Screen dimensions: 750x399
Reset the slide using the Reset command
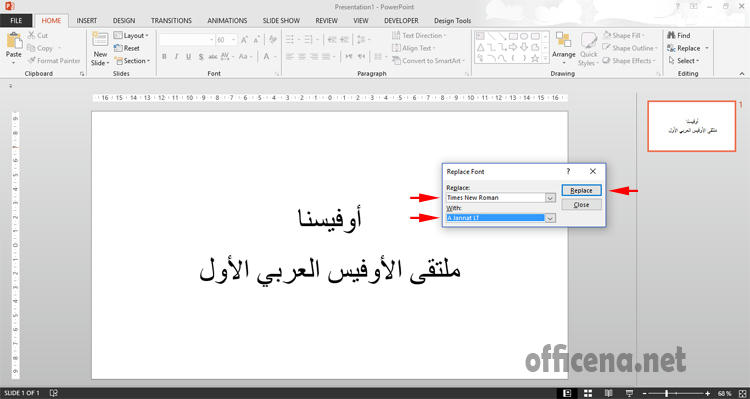coord(127,48)
